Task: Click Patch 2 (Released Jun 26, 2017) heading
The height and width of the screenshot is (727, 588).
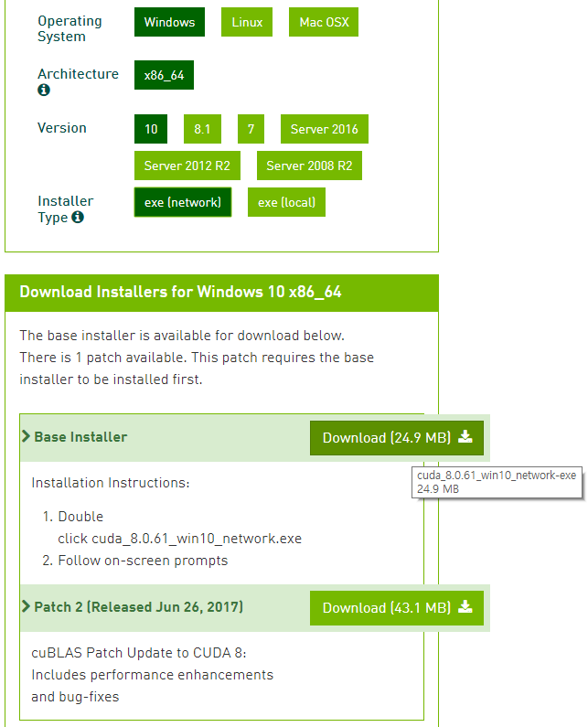Action: pyautogui.click(x=139, y=607)
